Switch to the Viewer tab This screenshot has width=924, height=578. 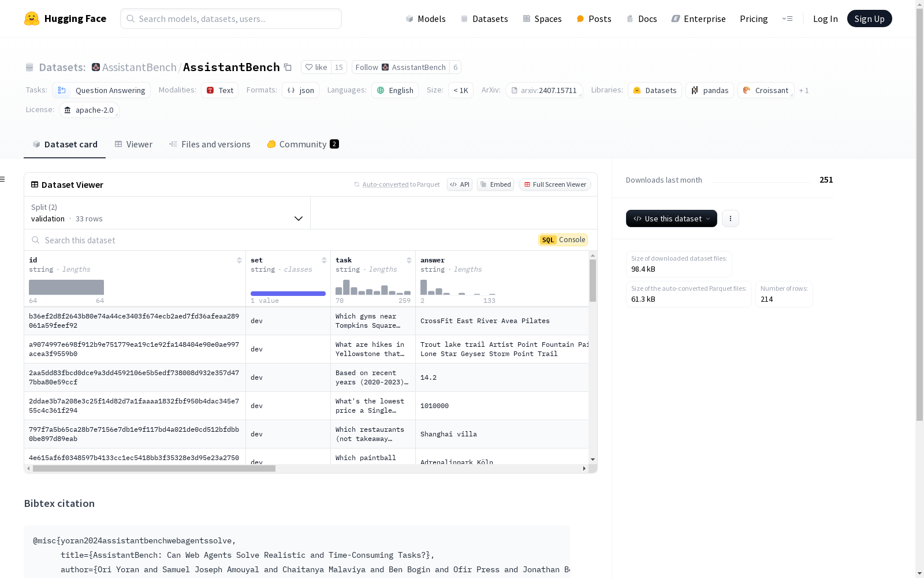coord(133,144)
